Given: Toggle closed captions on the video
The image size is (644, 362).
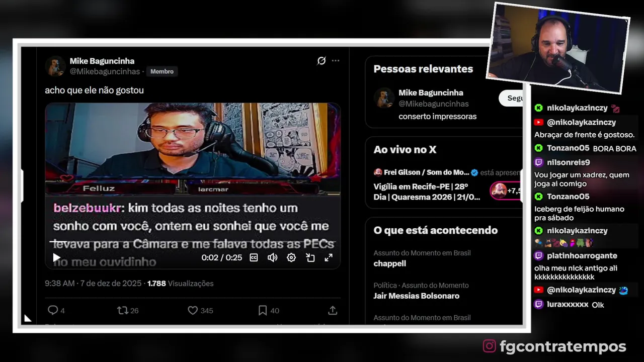Looking at the screenshot, I should [254, 257].
